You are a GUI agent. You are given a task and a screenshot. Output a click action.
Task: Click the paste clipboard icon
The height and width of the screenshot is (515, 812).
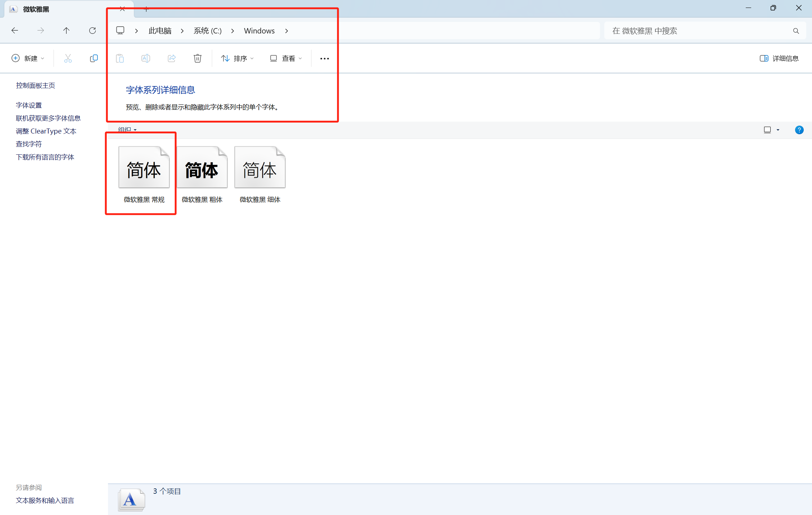[x=120, y=58]
